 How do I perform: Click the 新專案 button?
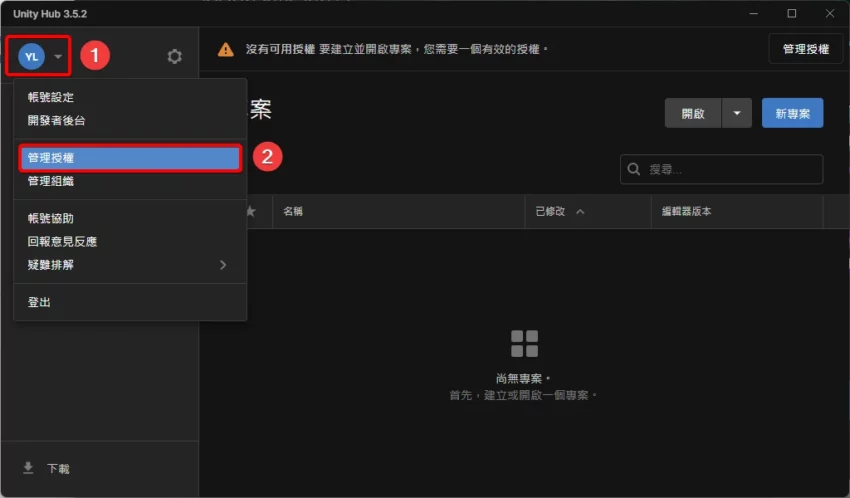click(x=792, y=113)
